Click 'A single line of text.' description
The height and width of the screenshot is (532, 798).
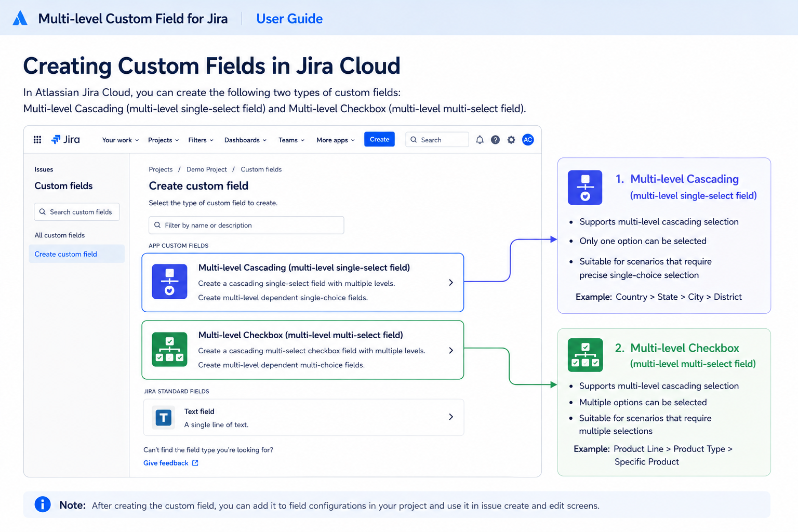click(x=217, y=425)
